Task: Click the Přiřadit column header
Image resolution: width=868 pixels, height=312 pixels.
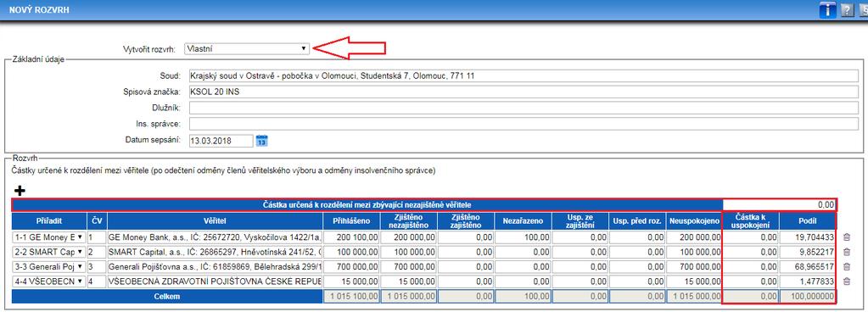Action: click(49, 221)
